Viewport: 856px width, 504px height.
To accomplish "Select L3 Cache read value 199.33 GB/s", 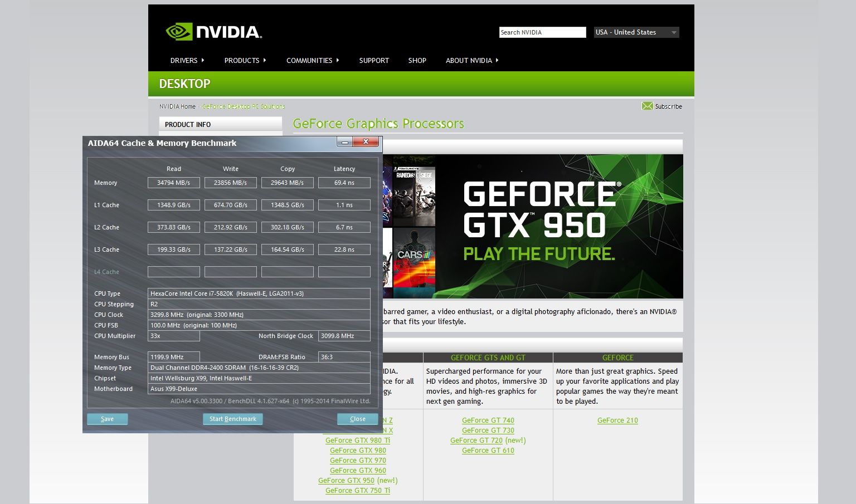I will [x=174, y=249].
